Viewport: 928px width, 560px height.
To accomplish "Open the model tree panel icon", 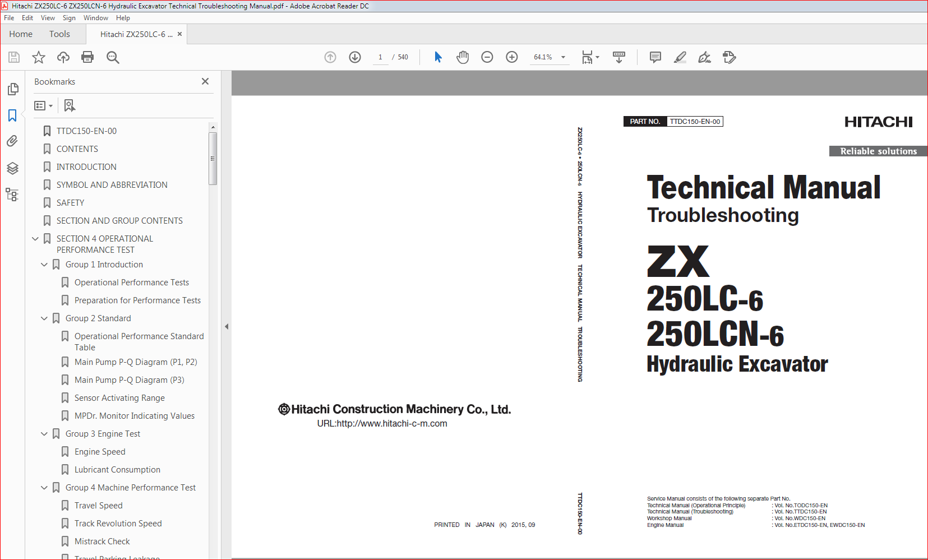I will [x=12, y=195].
